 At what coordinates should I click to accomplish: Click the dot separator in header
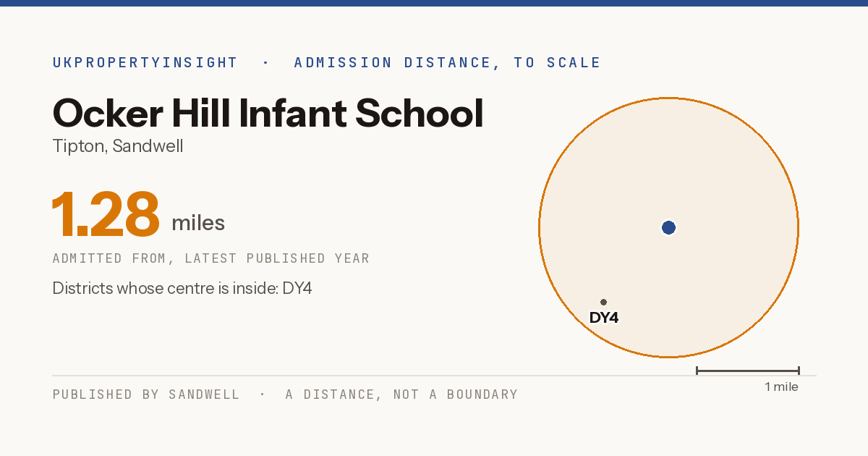click(x=265, y=63)
